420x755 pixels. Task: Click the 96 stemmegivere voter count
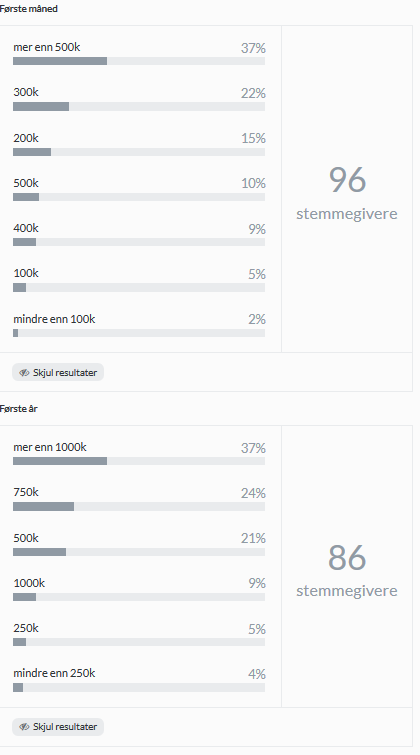click(x=347, y=193)
